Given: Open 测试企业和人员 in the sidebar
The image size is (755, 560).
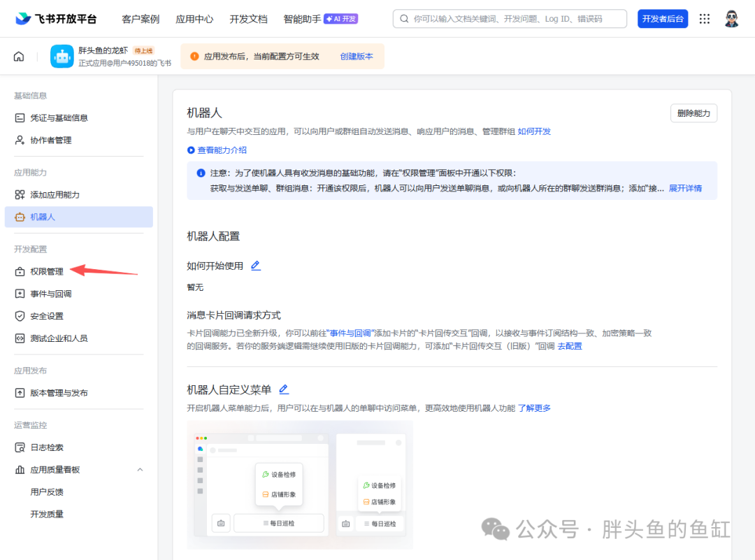Looking at the screenshot, I should point(79,338).
